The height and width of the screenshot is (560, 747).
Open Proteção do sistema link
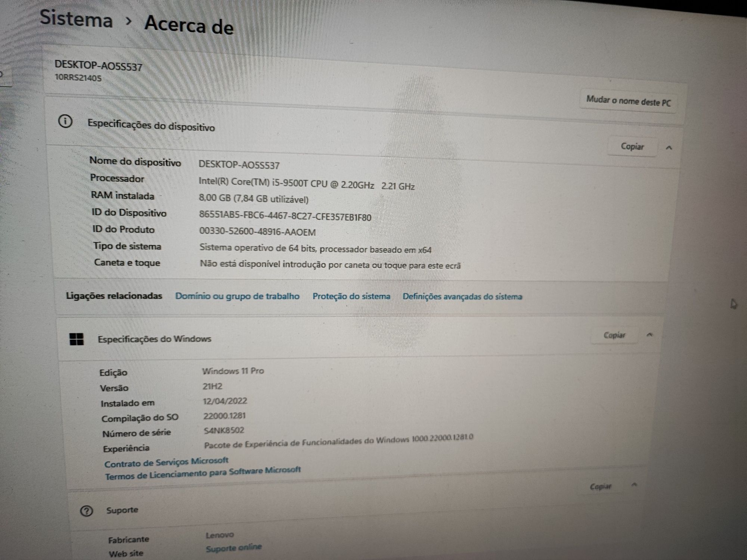pos(351,296)
